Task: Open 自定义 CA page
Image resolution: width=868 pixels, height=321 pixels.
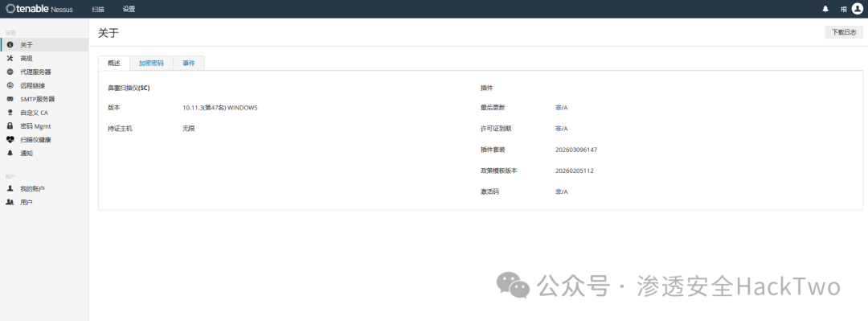Action: pos(44,113)
